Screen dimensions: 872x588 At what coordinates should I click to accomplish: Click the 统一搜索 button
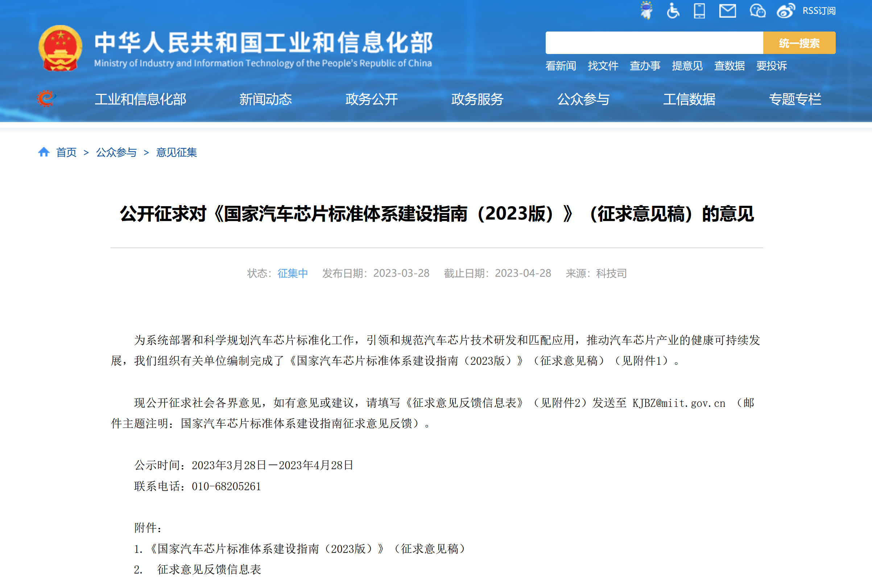pos(799,43)
